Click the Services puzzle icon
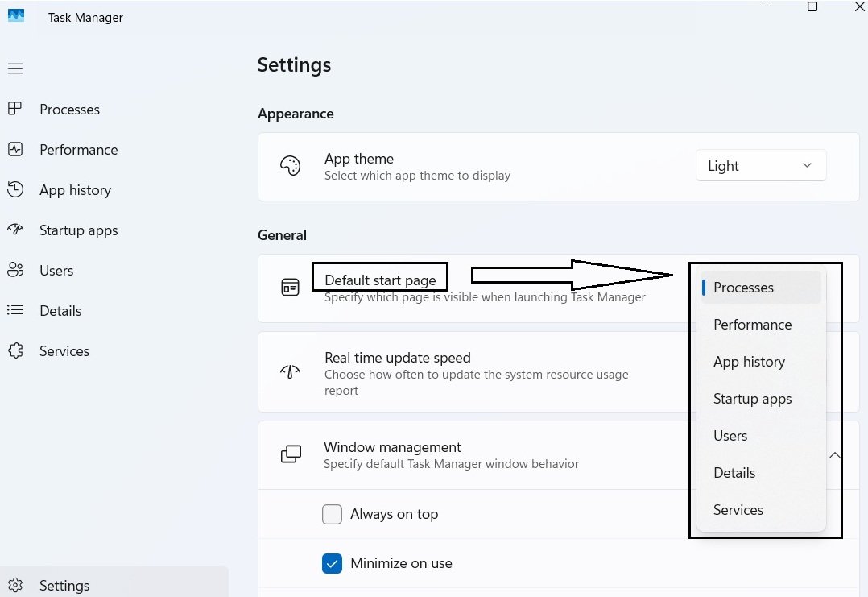The width and height of the screenshot is (868, 597). (x=15, y=350)
